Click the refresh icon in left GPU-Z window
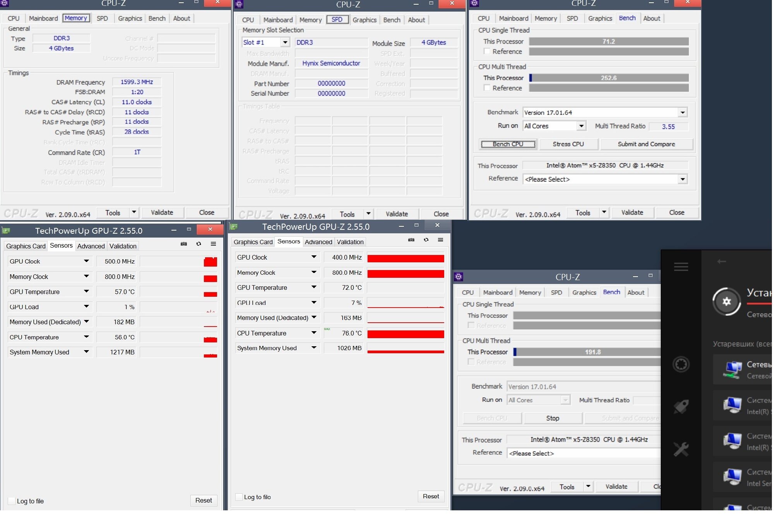 198,244
